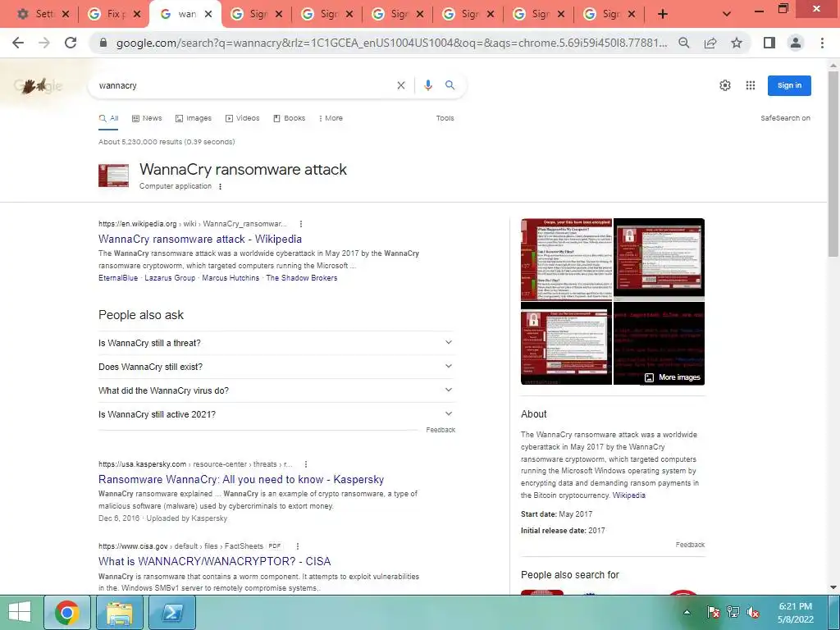Open the Marcus Hutchins sublink
Image resolution: width=840 pixels, height=630 pixels.
[x=231, y=278]
